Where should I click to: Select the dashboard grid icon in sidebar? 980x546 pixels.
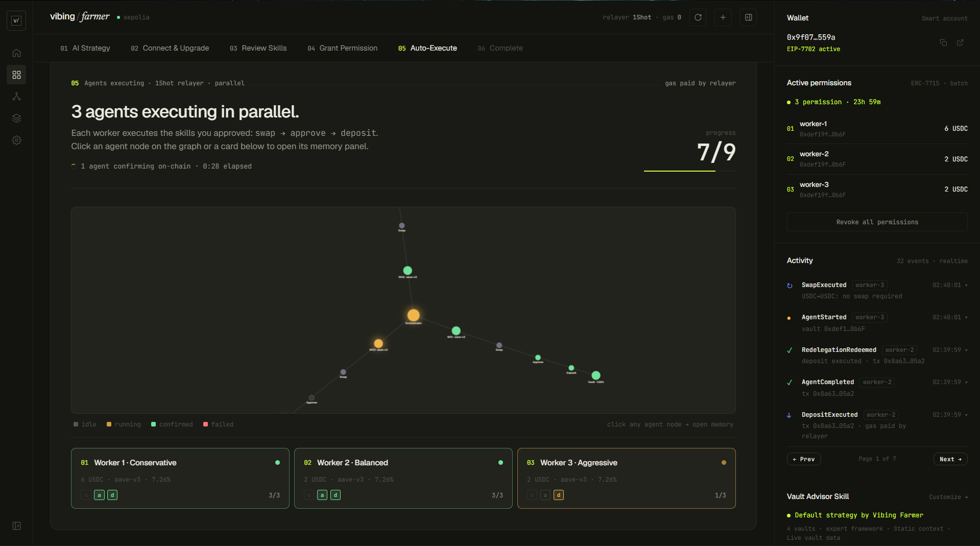pos(16,75)
